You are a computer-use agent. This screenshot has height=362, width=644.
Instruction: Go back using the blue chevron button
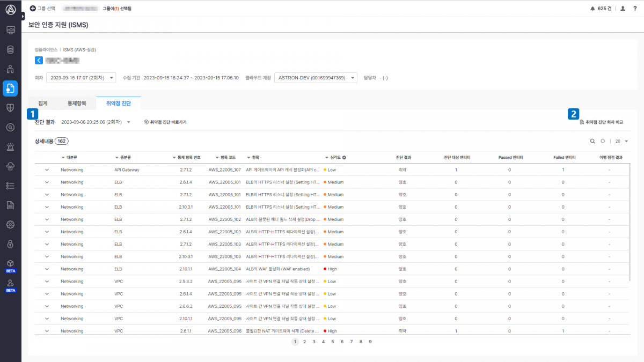(39, 60)
